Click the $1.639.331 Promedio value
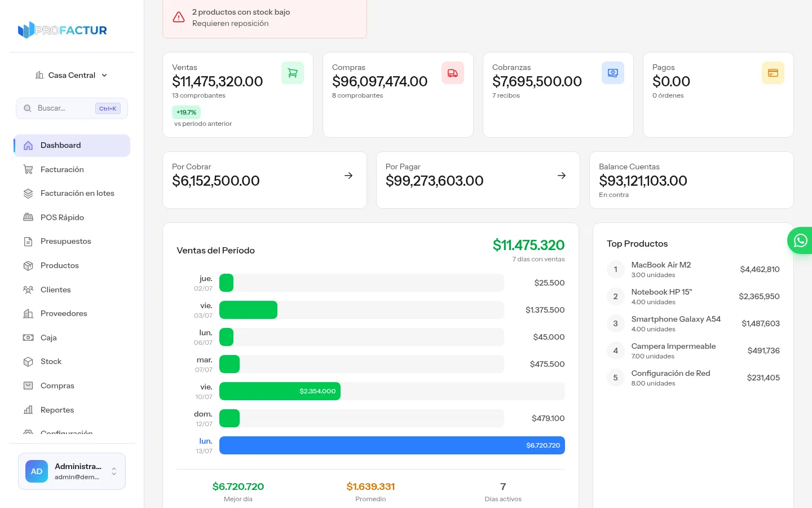The height and width of the screenshot is (508, 812). coord(370,487)
